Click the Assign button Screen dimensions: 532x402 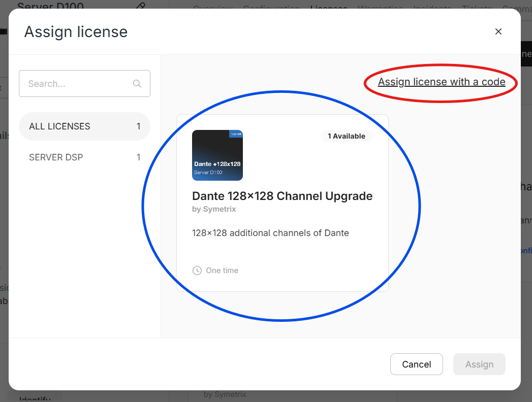pos(479,364)
